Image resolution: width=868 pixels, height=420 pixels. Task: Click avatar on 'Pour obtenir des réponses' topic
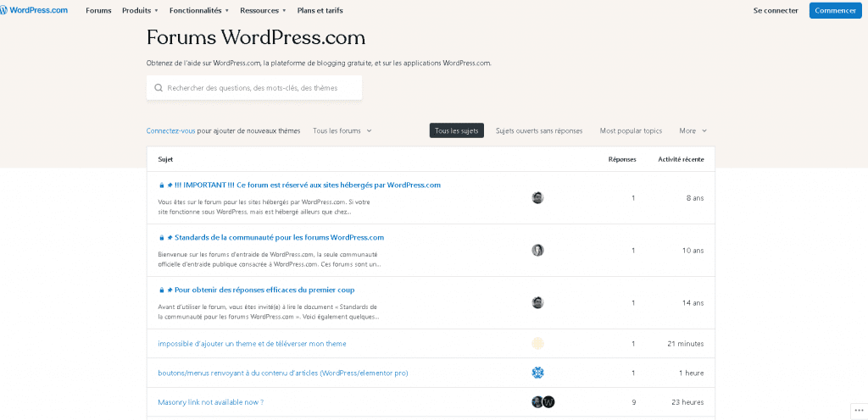point(537,302)
